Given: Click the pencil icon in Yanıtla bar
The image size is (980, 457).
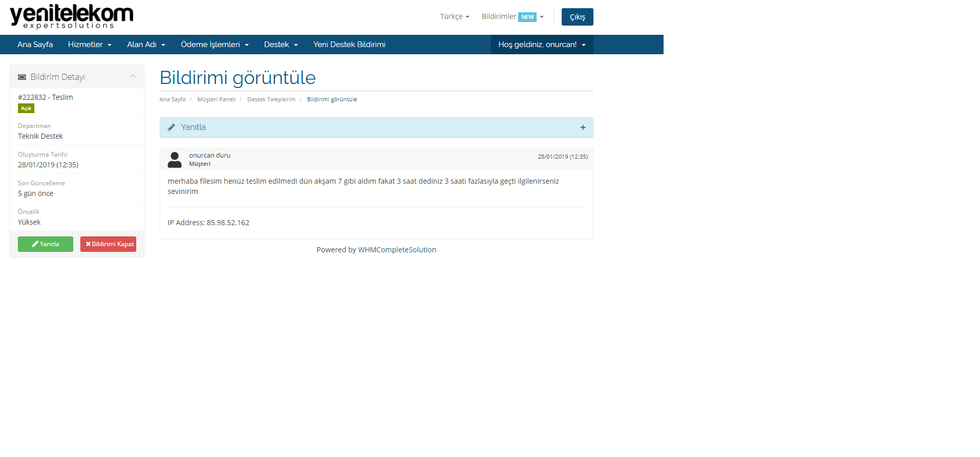Looking at the screenshot, I should tap(172, 127).
